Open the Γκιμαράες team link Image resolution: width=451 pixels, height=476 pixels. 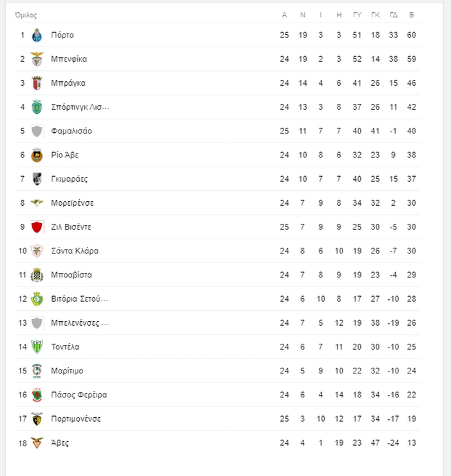pyautogui.click(x=69, y=179)
